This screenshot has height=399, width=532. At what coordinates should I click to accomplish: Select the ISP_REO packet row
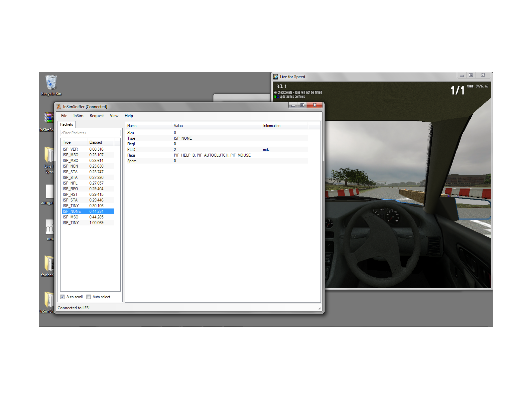pos(88,189)
